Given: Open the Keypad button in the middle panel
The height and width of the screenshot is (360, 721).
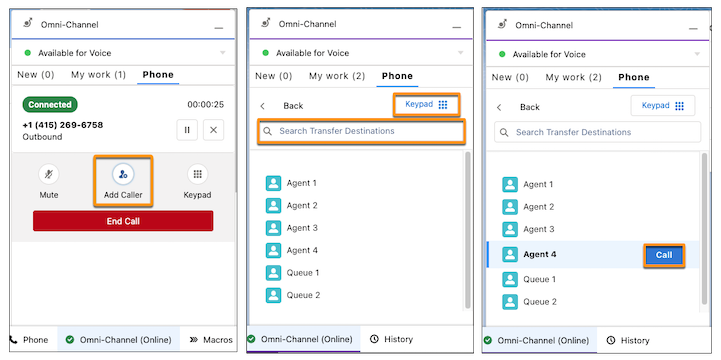Looking at the screenshot, I should [x=426, y=104].
